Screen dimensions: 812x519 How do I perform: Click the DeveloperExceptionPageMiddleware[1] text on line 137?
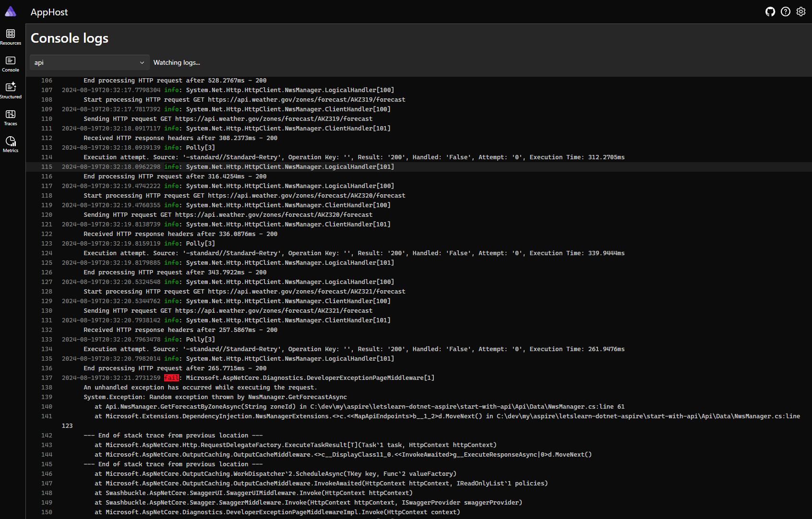point(310,378)
